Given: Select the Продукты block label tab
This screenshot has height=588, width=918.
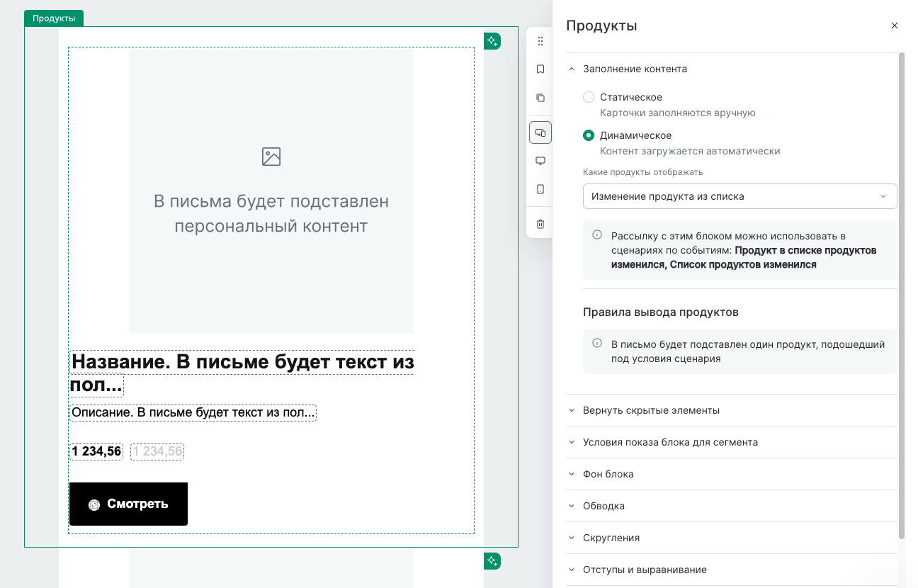Looking at the screenshot, I should tap(54, 18).
